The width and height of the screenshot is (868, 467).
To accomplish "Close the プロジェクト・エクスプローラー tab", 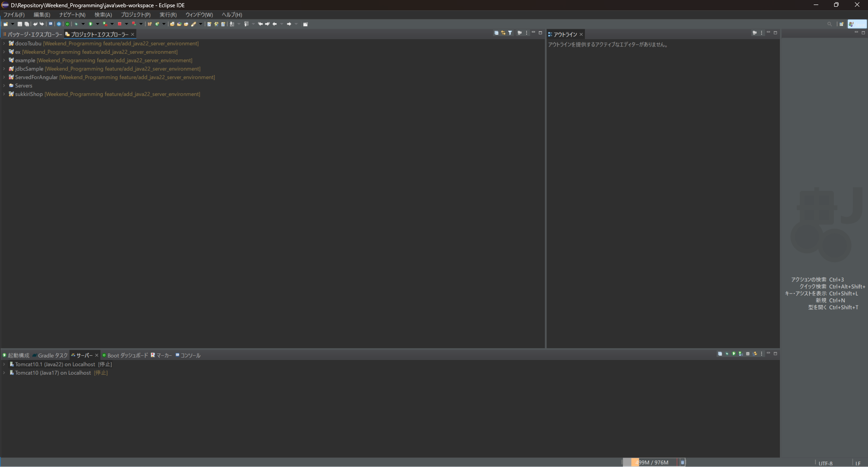I will [x=132, y=34].
